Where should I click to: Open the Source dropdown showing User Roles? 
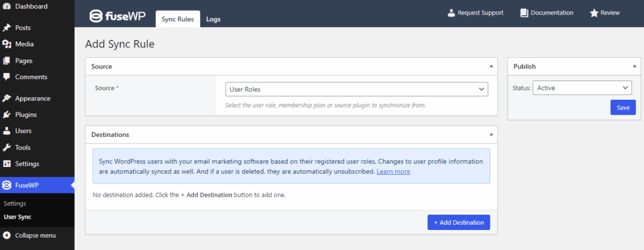point(357,89)
